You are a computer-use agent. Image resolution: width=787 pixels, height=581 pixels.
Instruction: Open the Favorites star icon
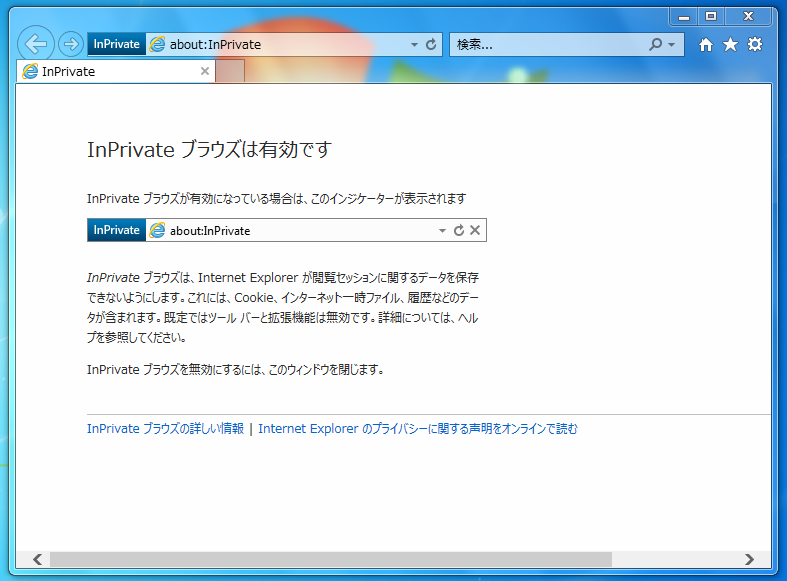click(730, 45)
